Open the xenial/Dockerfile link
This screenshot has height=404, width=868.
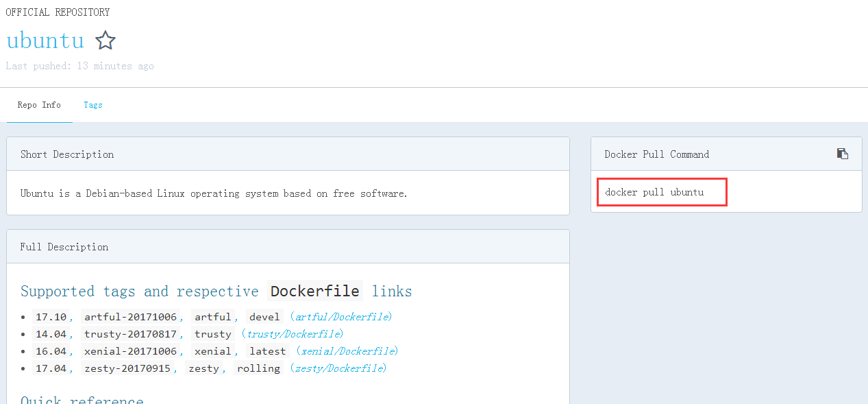pos(348,350)
